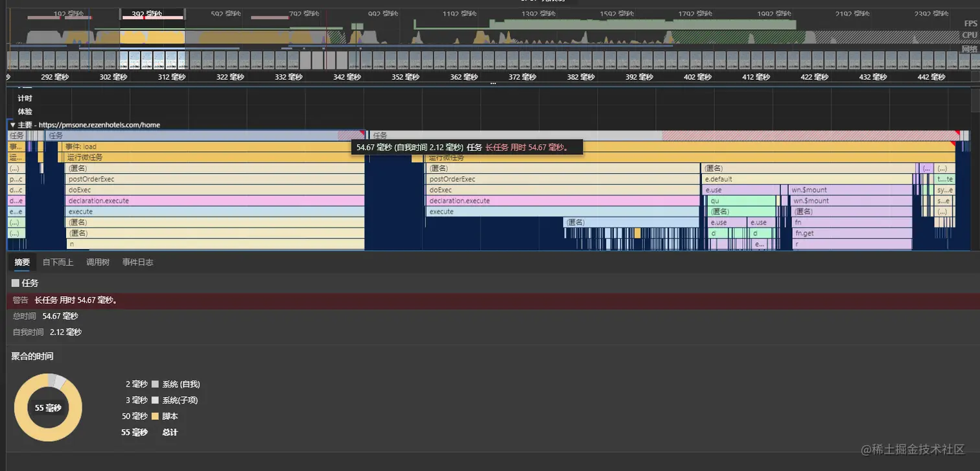The height and width of the screenshot is (471, 980).
Task: Click the 292 毫秒 ruler mark
Action: coord(54,77)
